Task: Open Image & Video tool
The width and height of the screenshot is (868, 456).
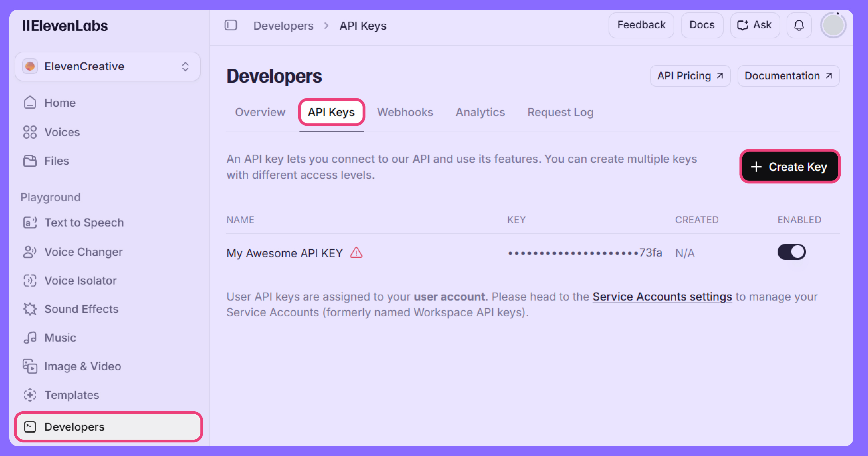Action: coord(83,366)
